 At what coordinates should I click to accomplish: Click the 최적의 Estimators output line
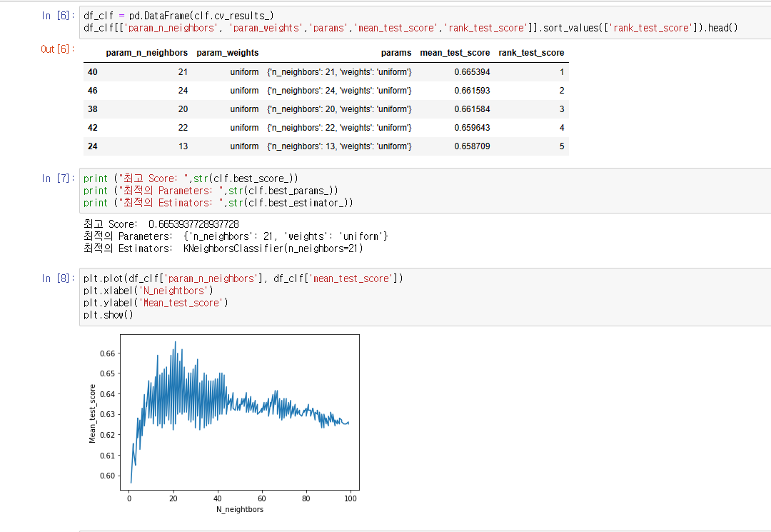click(223, 249)
